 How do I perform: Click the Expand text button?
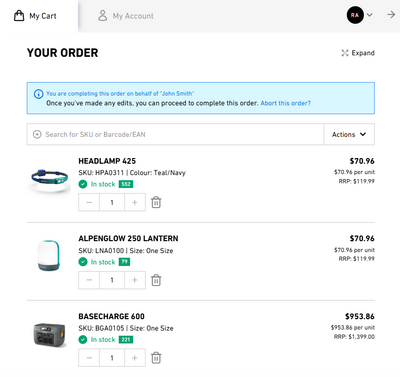coord(363,53)
